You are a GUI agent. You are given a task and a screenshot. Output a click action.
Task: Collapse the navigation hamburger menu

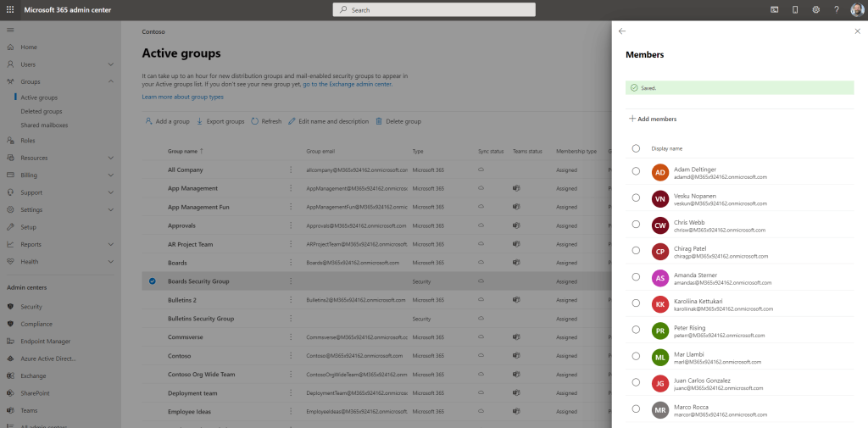pos(10,31)
